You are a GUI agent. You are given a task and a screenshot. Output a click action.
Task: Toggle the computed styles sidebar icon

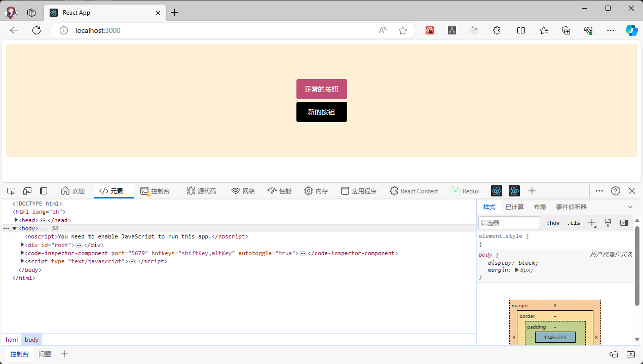(624, 223)
